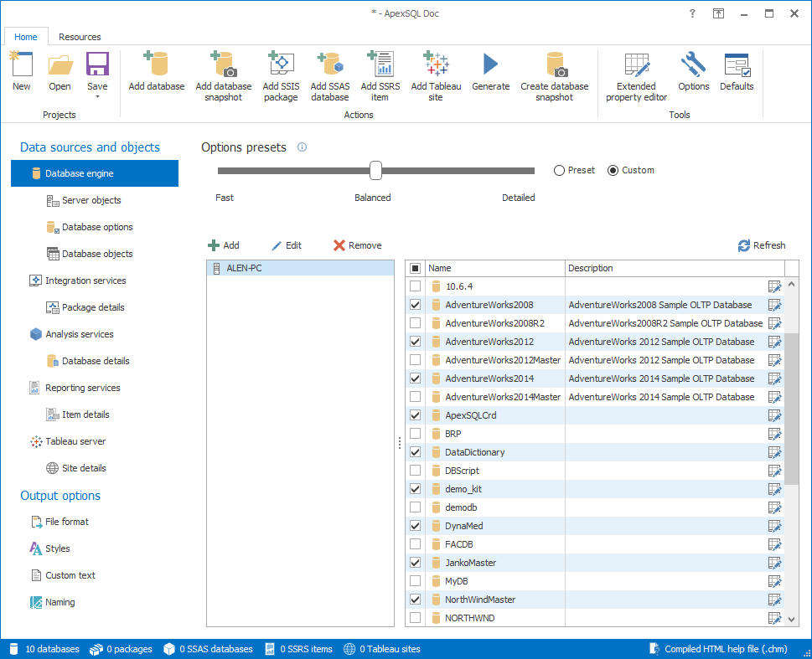The image size is (812, 659).
Task: Click 10 databases in status bar
Action: pos(45,649)
